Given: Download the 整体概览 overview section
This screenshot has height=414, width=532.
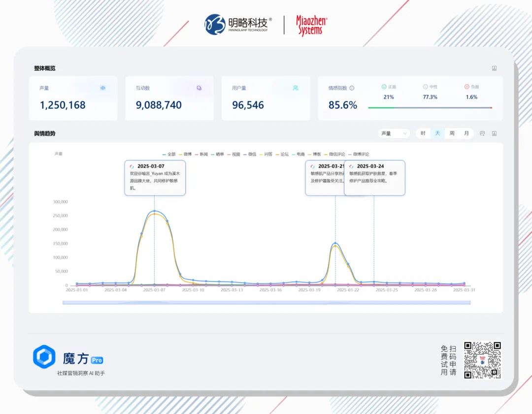Looking at the screenshot, I should (494, 68).
